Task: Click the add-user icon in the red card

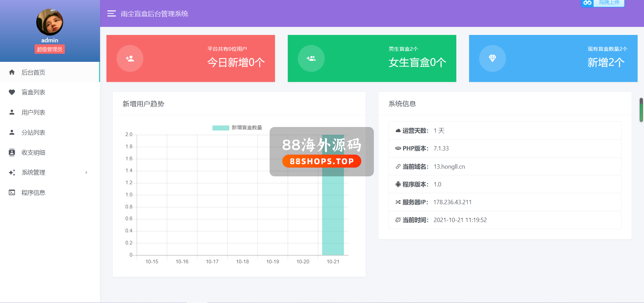Action: coord(130,58)
